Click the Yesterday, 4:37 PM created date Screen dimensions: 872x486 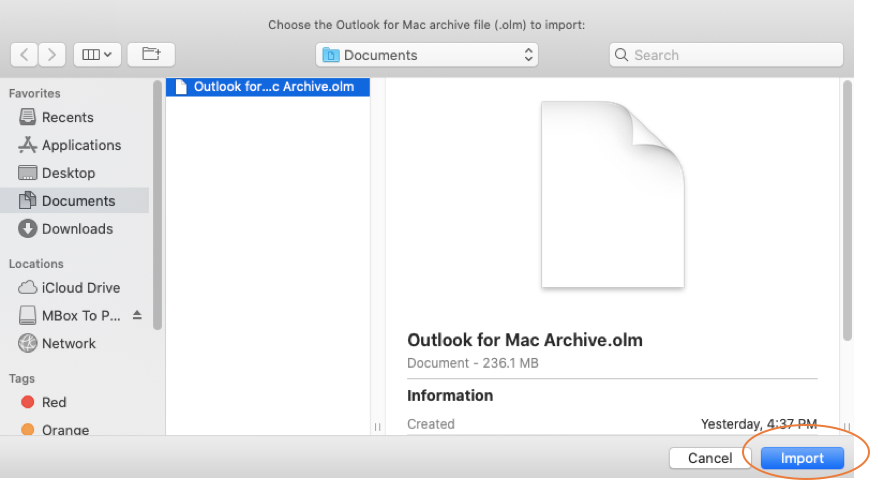tap(759, 424)
